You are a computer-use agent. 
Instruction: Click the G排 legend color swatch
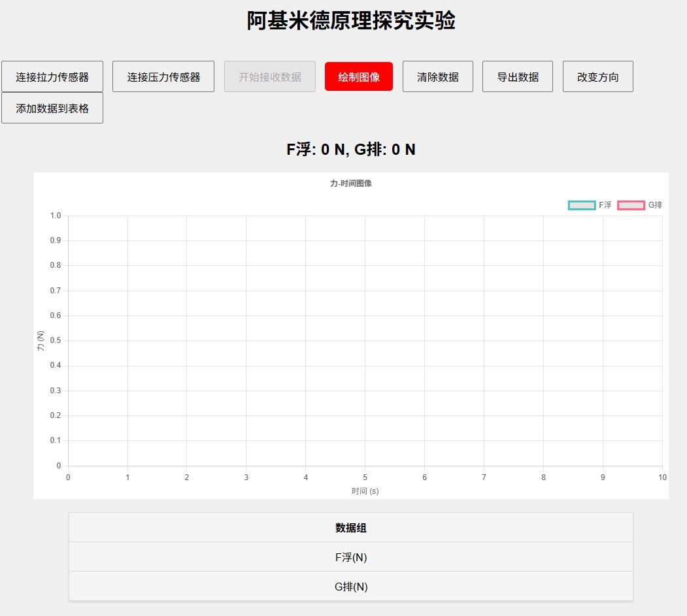pos(629,204)
